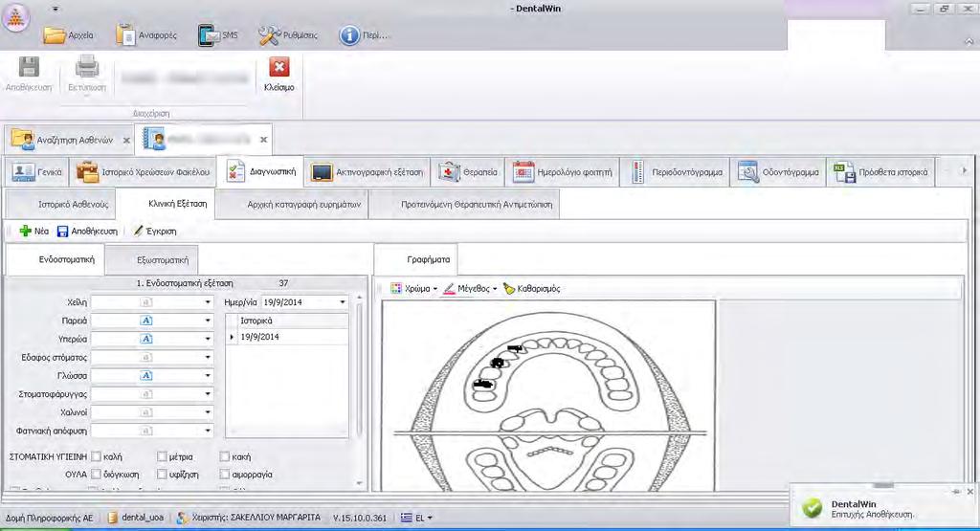The width and height of the screenshot is (980, 531).
Task: Click the Εκτύπωση printer icon
Action: [x=87, y=67]
